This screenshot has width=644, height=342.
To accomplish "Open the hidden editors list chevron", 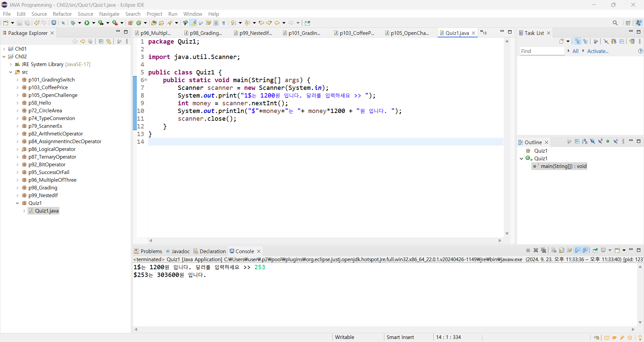I will tap(483, 33).
